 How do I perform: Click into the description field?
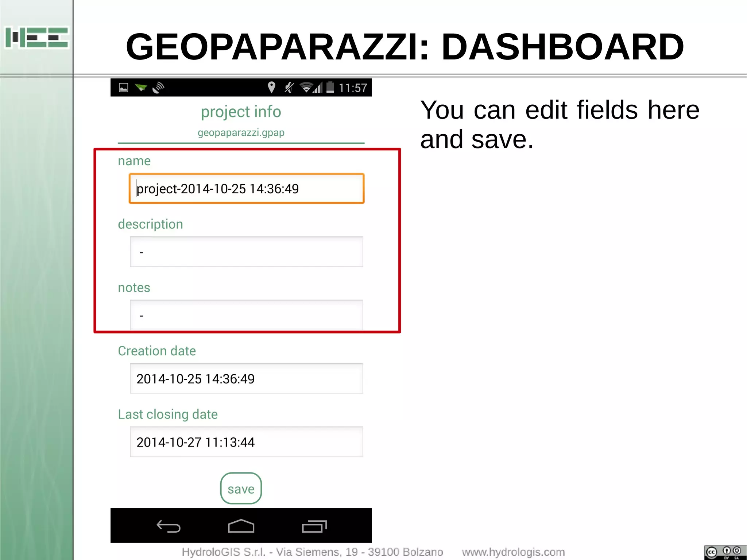pyautogui.click(x=247, y=252)
